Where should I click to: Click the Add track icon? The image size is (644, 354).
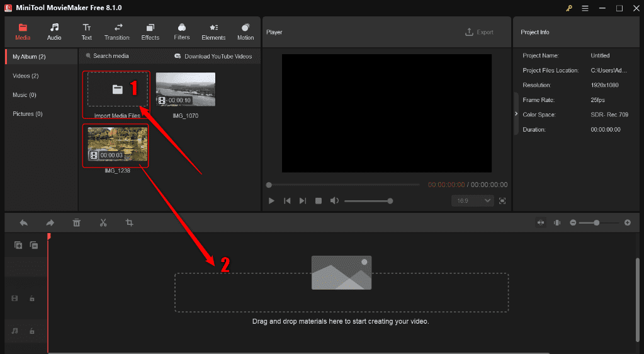coord(18,245)
